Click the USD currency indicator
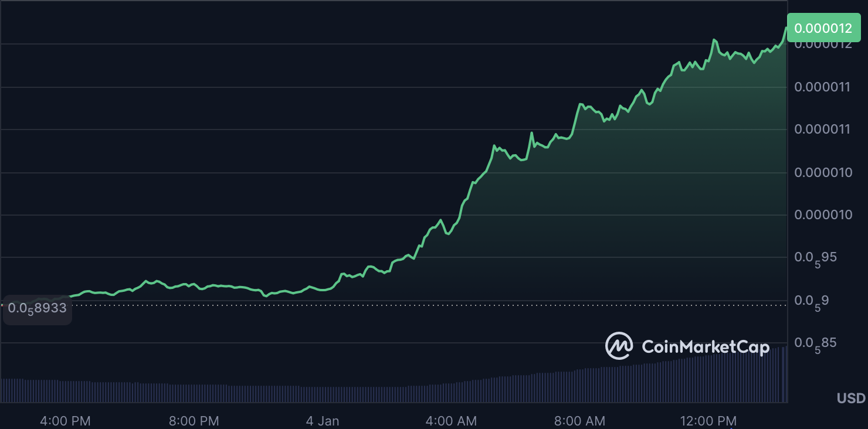 850,398
